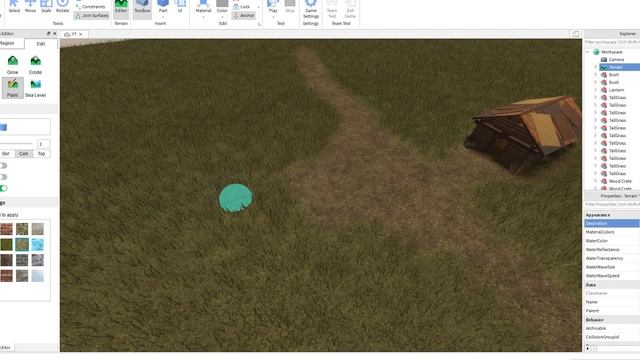Screen dimensions: 640x360
Task: Pin the Terrain Editor panel
Action: click(x=49, y=33)
